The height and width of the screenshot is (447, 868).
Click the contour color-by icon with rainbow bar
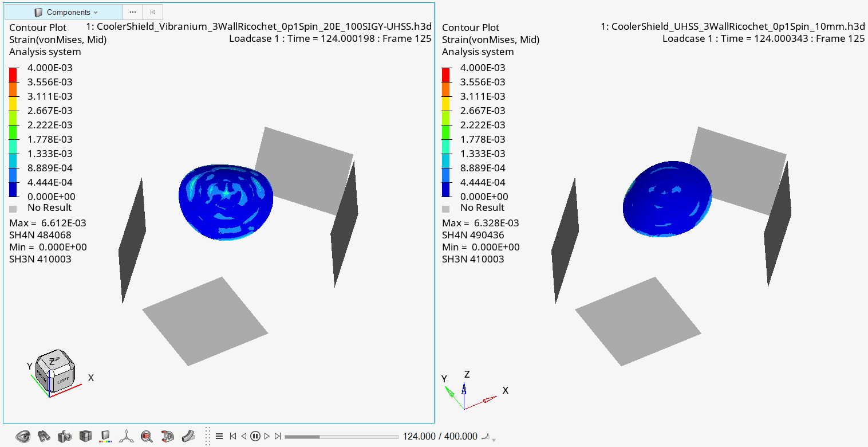click(105, 436)
